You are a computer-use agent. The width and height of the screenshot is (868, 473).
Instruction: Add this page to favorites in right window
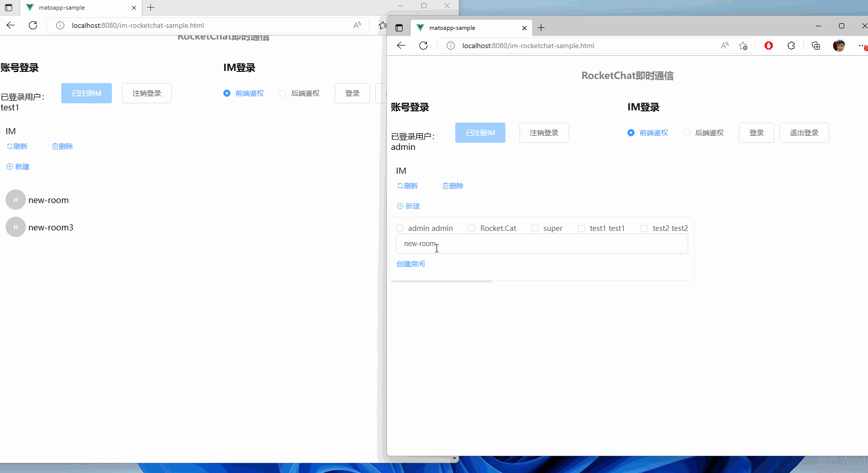coord(743,46)
